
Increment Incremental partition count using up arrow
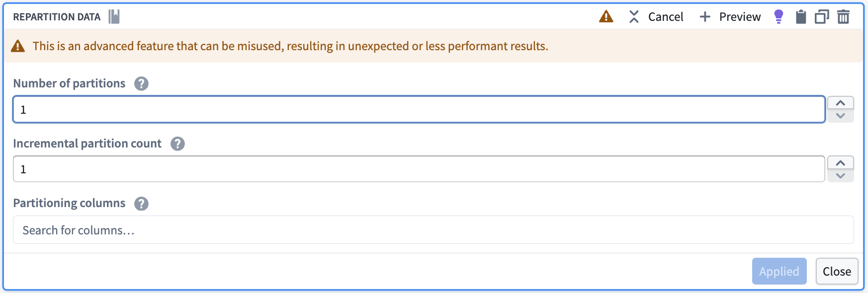pyautogui.click(x=841, y=162)
